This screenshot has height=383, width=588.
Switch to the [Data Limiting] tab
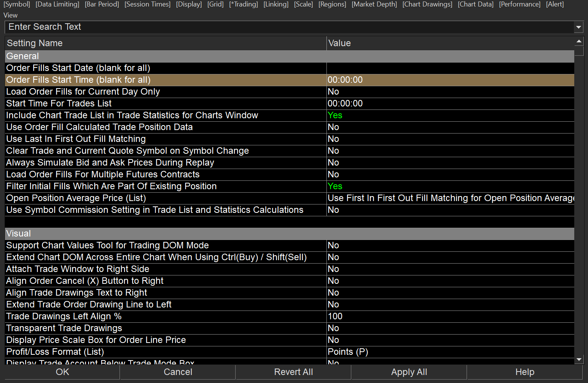pyautogui.click(x=57, y=4)
